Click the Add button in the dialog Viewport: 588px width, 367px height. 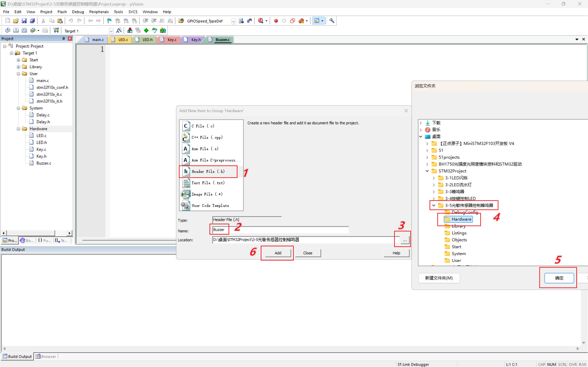pos(278,253)
